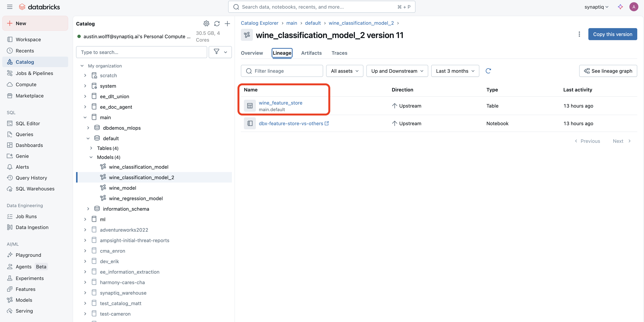Refresh the catalog tree

click(x=217, y=23)
